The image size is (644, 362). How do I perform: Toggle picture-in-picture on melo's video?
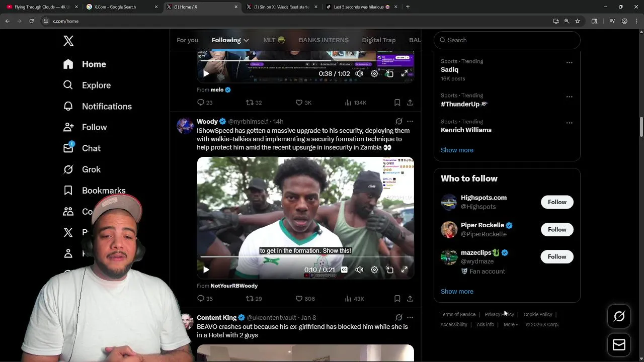point(389,74)
